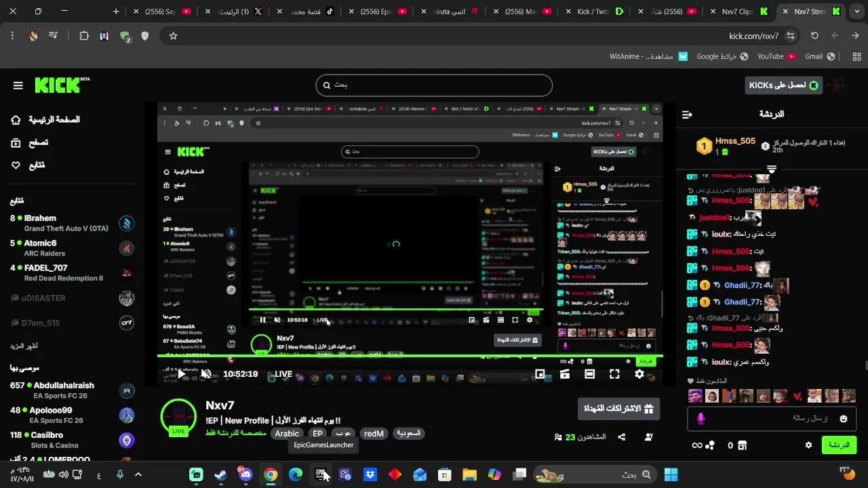The width and height of the screenshot is (868, 488).
Task: Open Casiibro recommended channel
Action: (x=71, y=440)
